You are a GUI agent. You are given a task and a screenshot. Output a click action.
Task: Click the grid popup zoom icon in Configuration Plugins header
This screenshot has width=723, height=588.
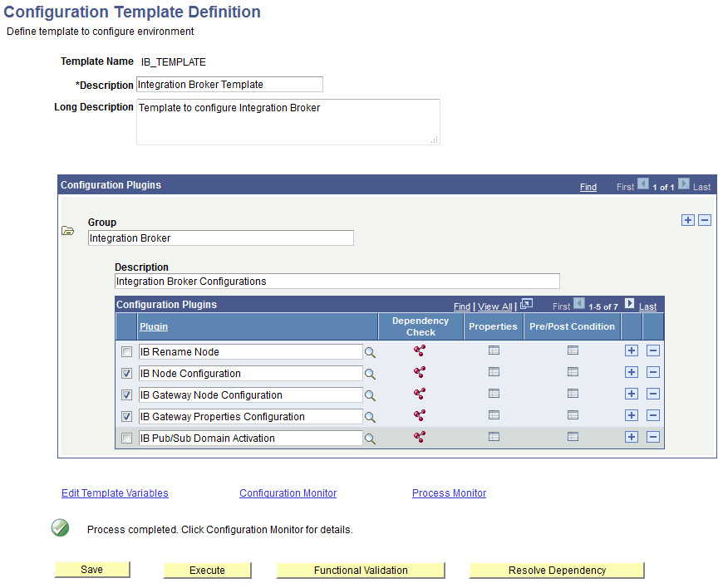click(527, 305)
